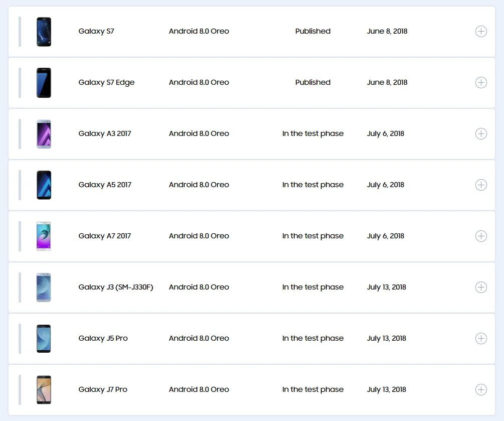Screen dimensions: 504x421
Task: Expand the Galaxy A5 2017 row plus icon
Action: point(481,185)
